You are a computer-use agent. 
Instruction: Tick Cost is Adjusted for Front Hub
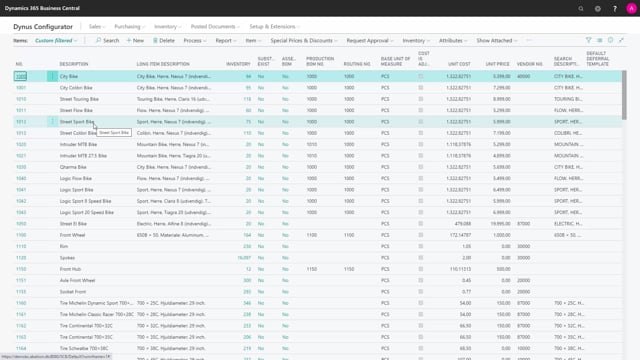421,269
